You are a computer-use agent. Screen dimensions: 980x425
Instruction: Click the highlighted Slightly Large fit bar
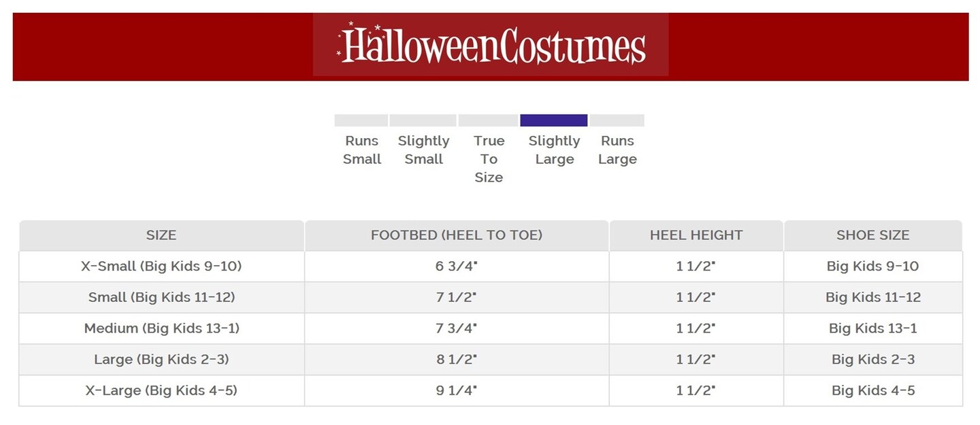(553, 120)
